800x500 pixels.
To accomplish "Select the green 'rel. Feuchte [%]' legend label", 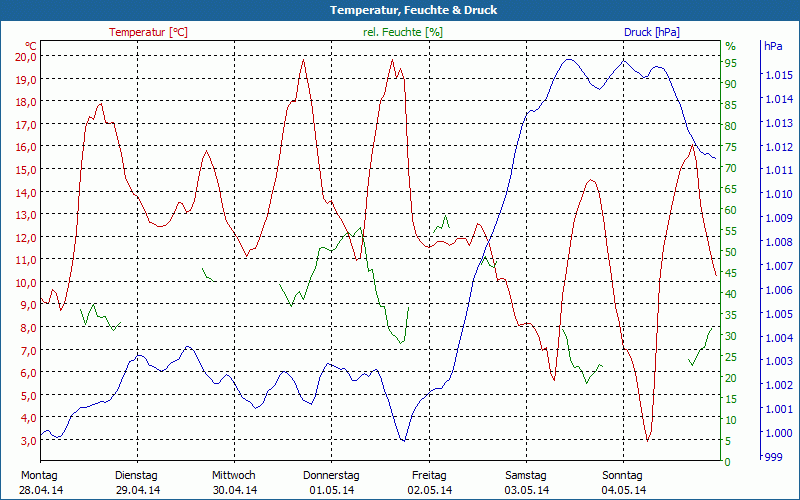I will point(402,32).
